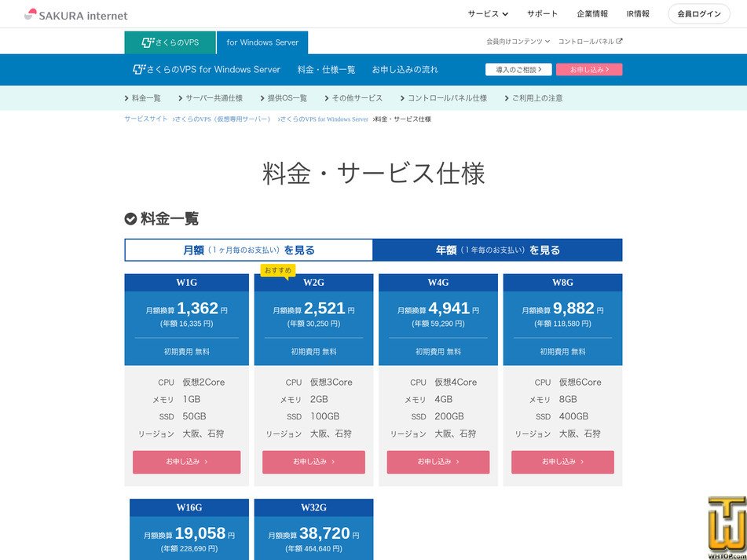Click the 料金・サービス仕様 page heading
This screenshot has height=560, width=747.
(374, 174)
